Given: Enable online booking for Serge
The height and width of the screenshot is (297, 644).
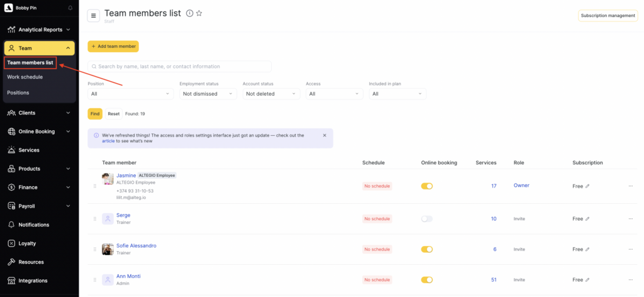Looking at the screenshot, I should coord(427,219).
